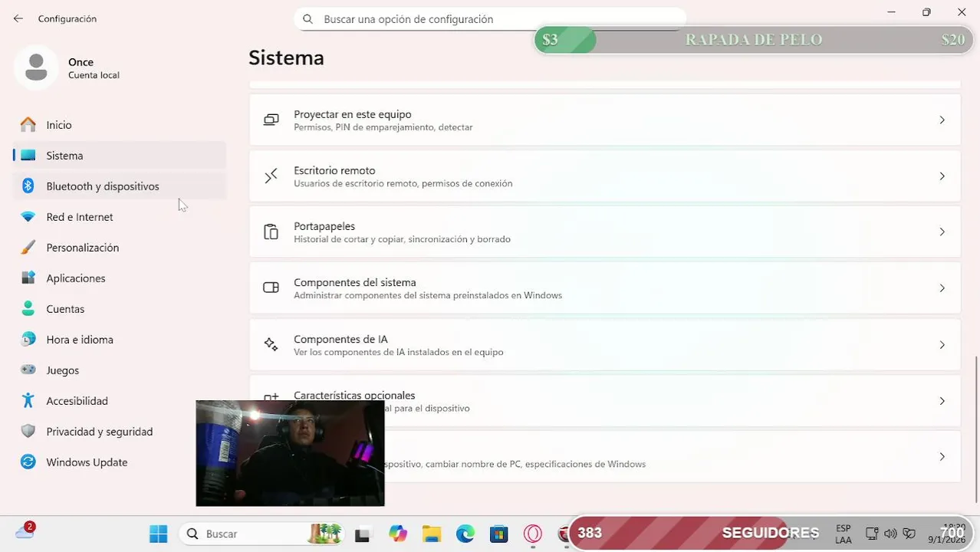Open Personalización settings
Viewport: 980px width, 552px height.
[x=120, y=248]
